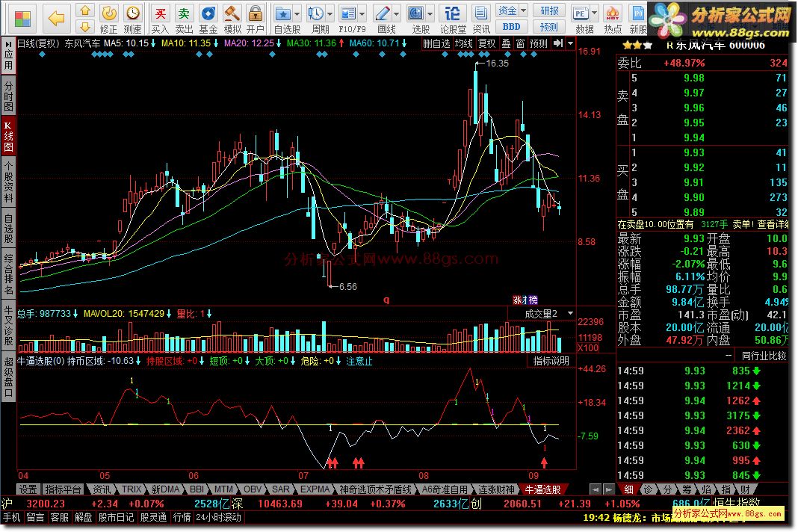Click the 指标说明 button
Image resolution: width=798 pixels, height=532 pixels.
coord(551,361)
